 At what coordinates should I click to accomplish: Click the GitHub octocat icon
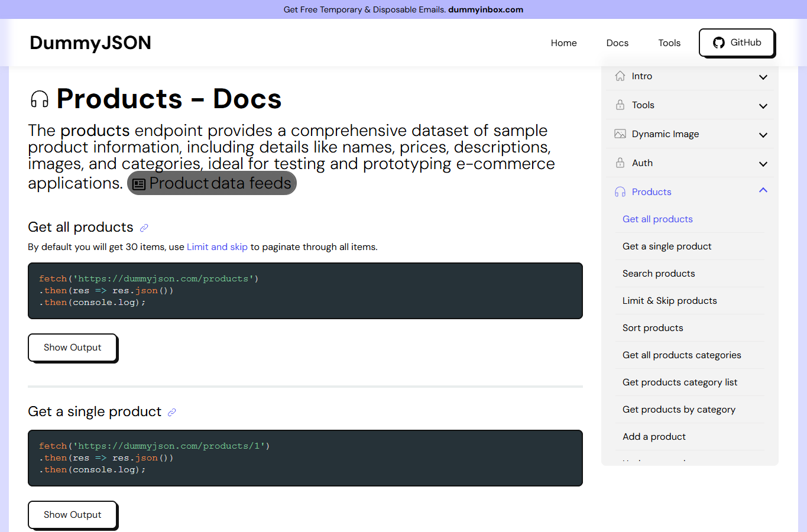tap(719, 43)
